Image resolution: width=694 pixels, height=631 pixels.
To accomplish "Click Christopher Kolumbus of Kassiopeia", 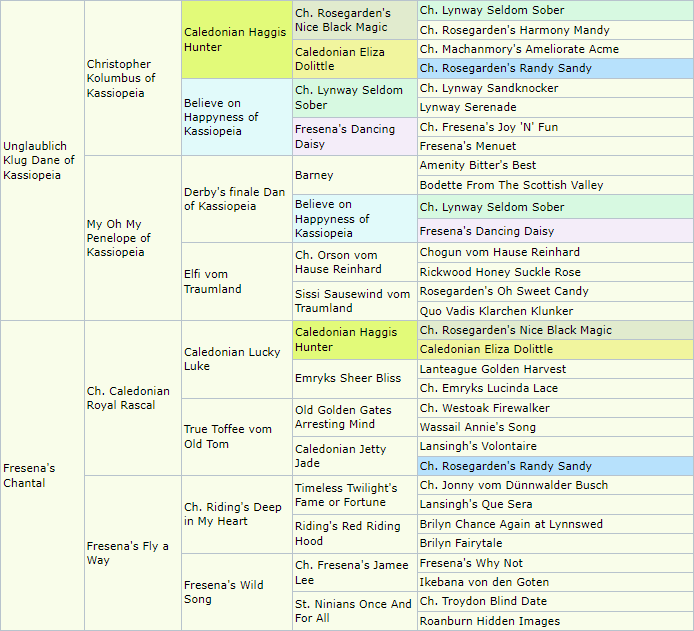I will (x=121, y=79).
